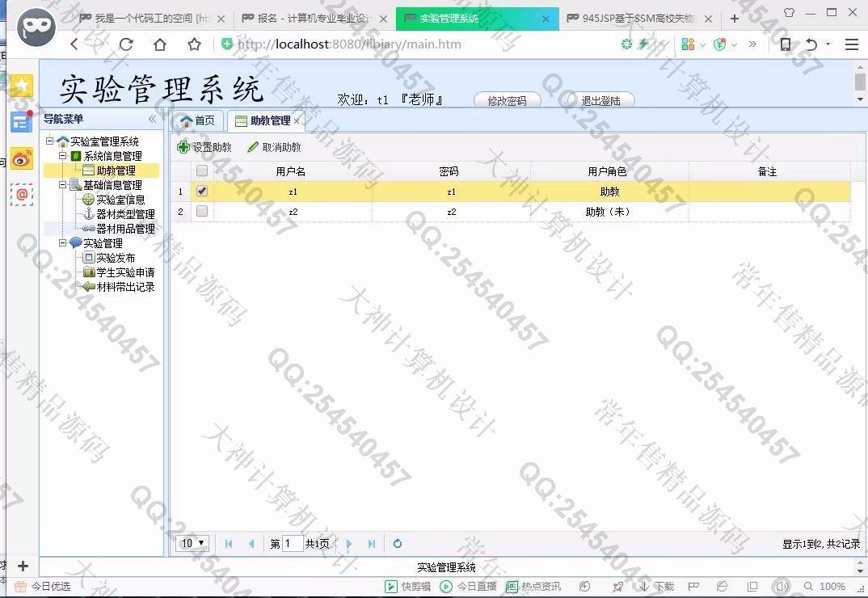The image size is (868, 598).
Task: Refresh the table with pagination reload icon
Action: (398, 544)
